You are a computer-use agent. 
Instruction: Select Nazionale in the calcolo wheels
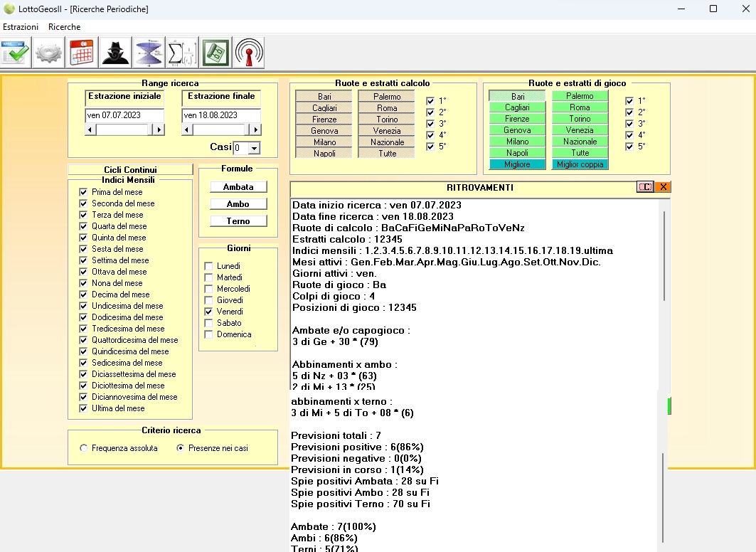[387, 142]
